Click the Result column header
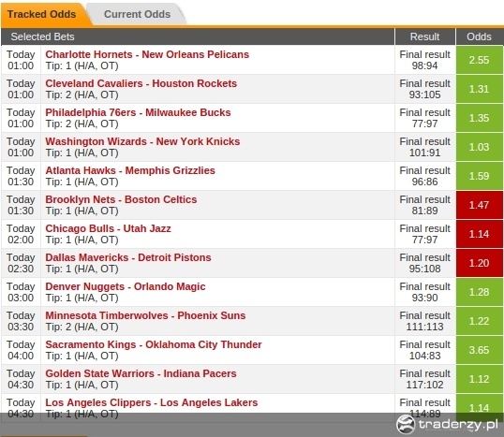 point(425,36)
